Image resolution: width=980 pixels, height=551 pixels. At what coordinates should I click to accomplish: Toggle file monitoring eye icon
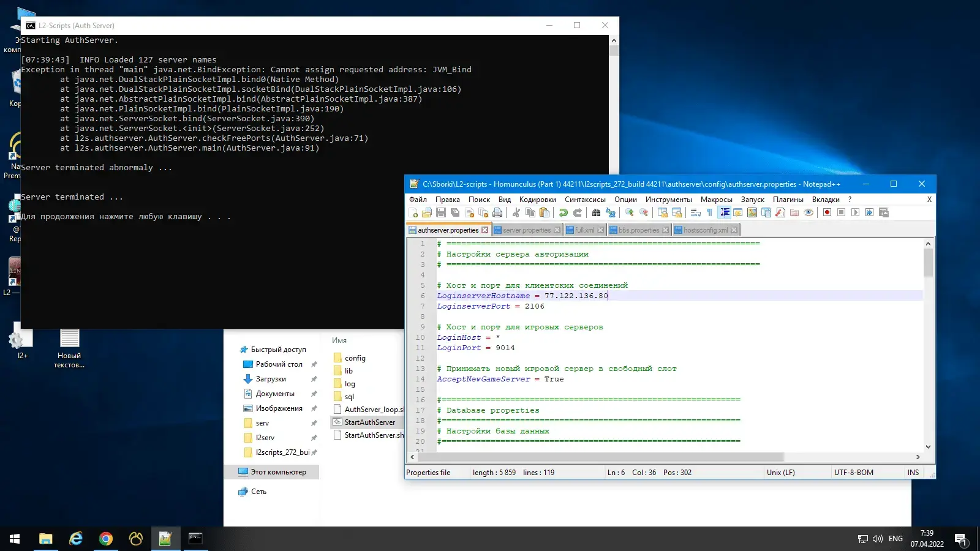pos(809,212)
